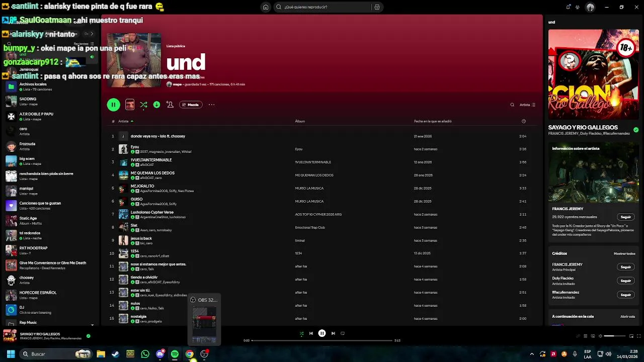Open 'Static Age' album in library

pos(50,220)
